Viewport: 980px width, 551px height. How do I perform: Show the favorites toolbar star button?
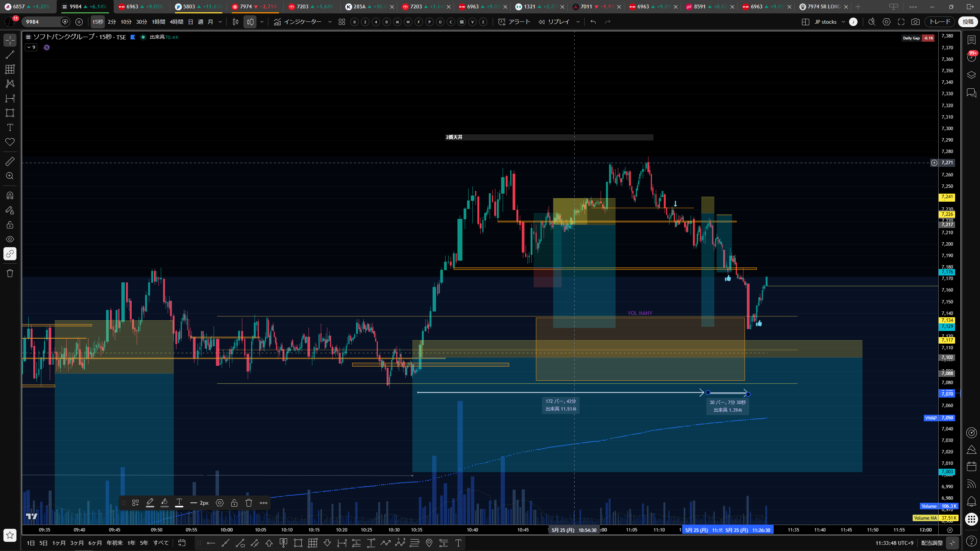click(x=10, y=535)
